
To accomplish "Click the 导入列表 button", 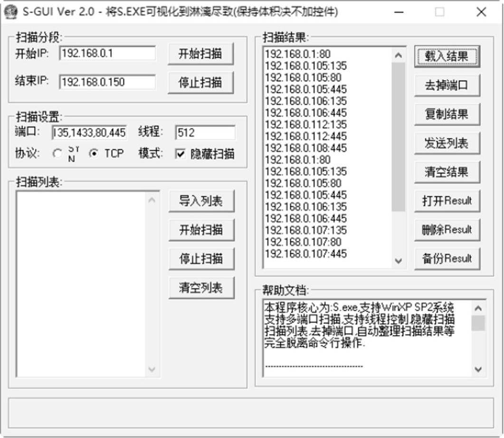I will [201, 201].
